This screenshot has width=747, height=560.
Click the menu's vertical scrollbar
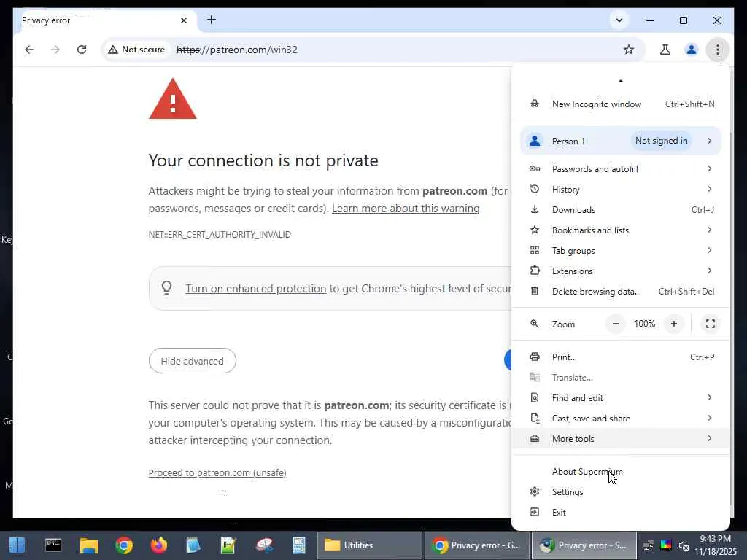731,319
